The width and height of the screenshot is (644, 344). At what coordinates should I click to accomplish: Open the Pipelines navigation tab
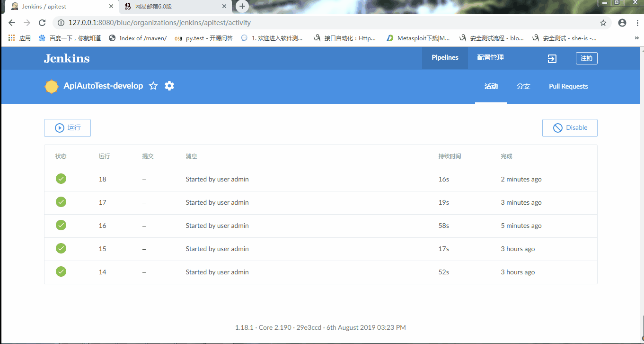pyautogui.click(x=445, y=58)
